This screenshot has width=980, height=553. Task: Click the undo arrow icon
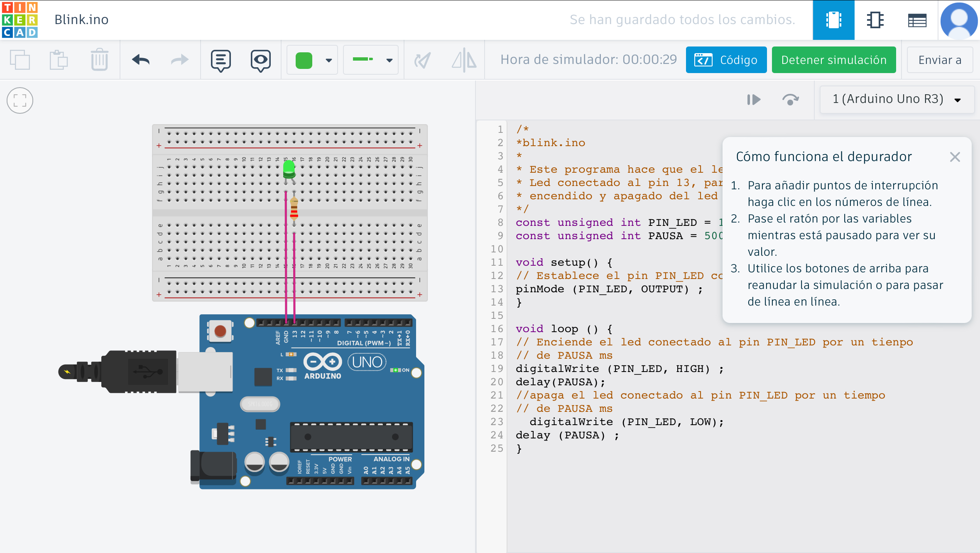pos(141,60)
